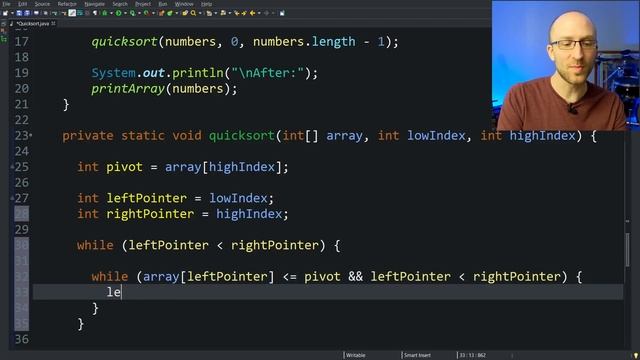Click the Open Type toolbar icon
640x360 pixels.
pyautogui.click(x=184, y=13)
